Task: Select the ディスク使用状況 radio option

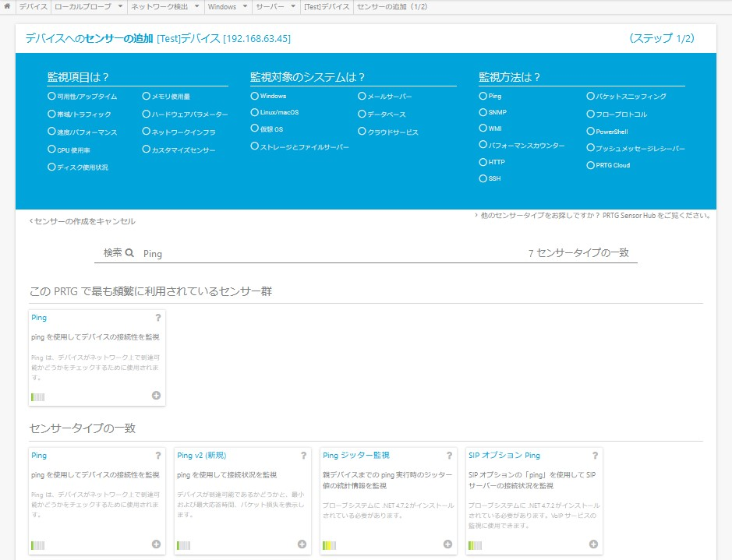Action: [51, 167]
